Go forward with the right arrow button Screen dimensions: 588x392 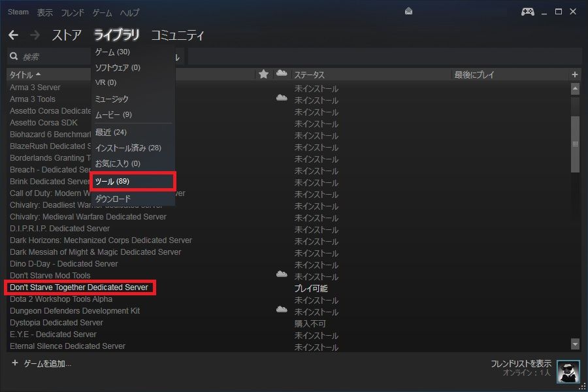click(x=35, y=35)
